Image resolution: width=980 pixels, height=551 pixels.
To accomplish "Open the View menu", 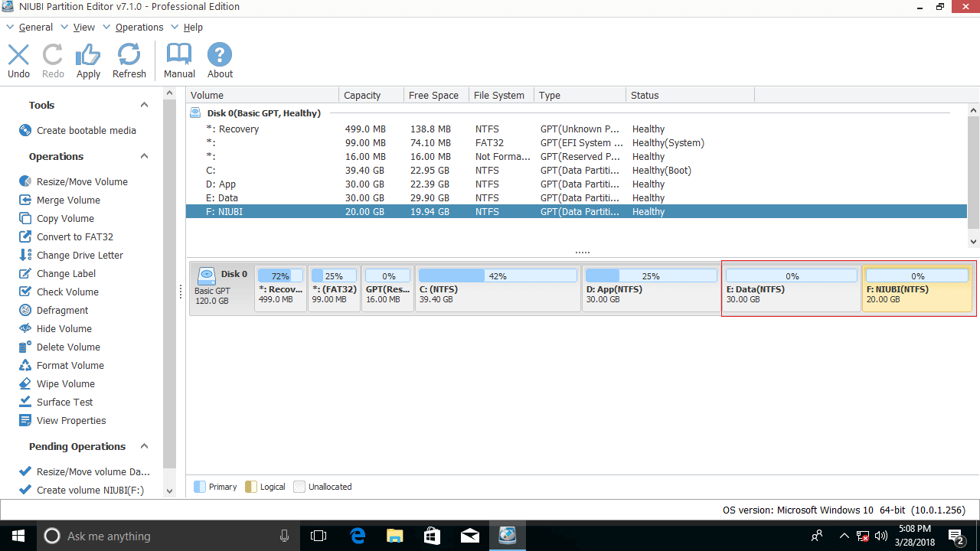I will 84,27.
